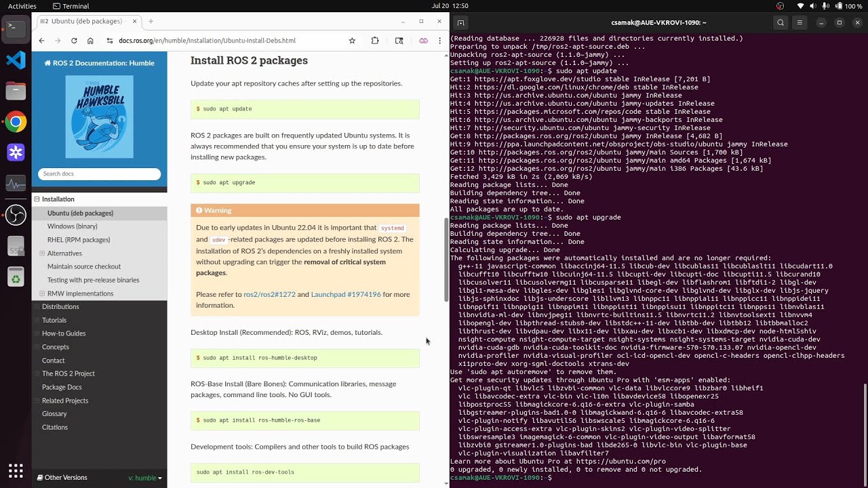Open Windows (binary) in the sidebar
Screen dimensions: 868x488
[x=73, y=226]
